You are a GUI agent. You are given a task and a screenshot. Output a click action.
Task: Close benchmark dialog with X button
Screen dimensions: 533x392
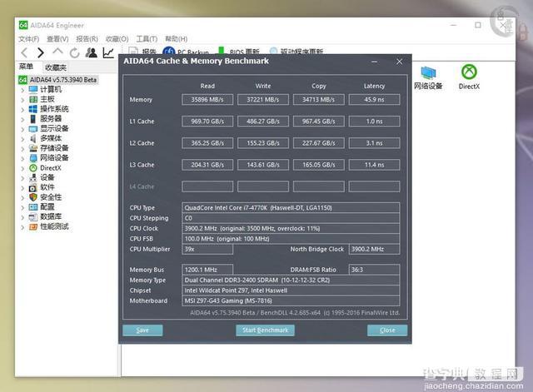400,62
